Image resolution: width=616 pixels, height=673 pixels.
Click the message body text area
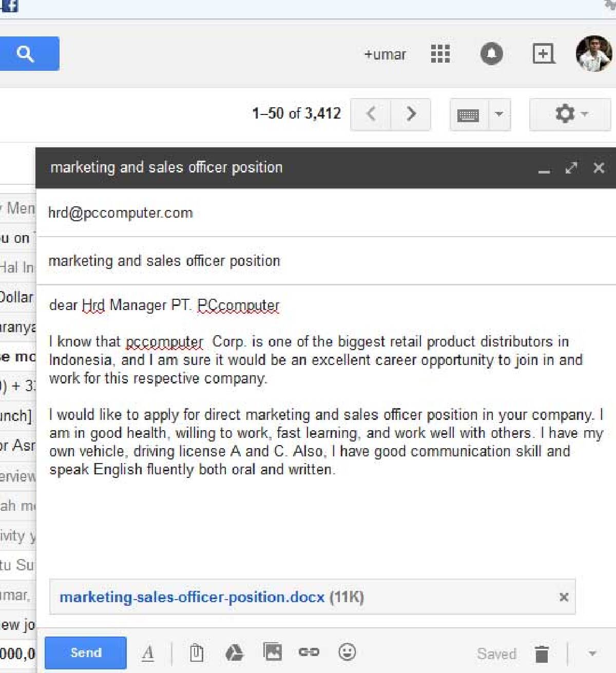[326, 431]
